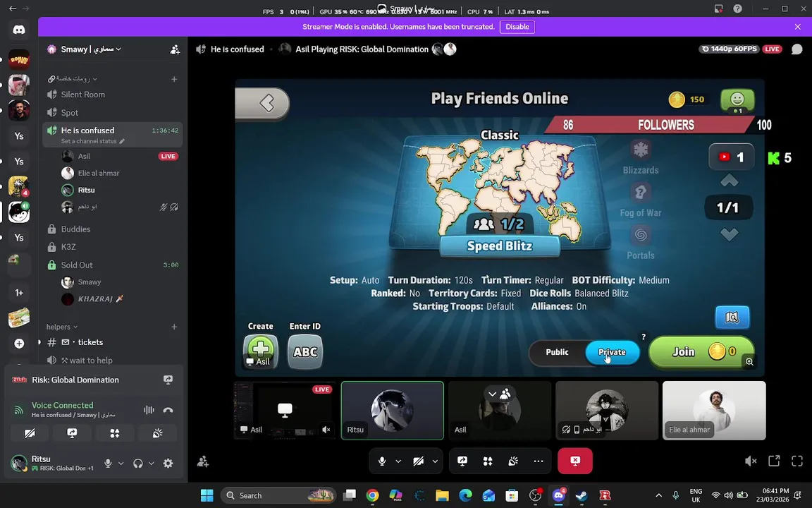The image size is (812, 508).
Task: Click the red disconnect call button
Action: [575, 461]
